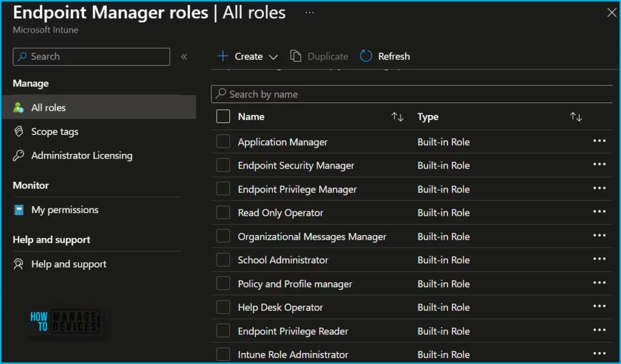
Task: Check the Application Manager row checkbox
Action: [223, 142]
